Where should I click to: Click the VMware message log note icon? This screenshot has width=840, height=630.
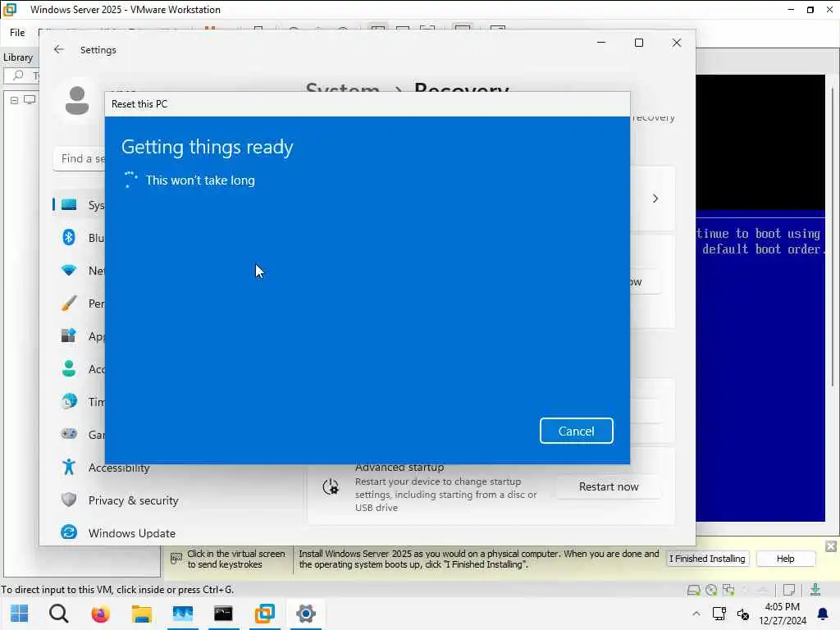[x=789, y=590]
